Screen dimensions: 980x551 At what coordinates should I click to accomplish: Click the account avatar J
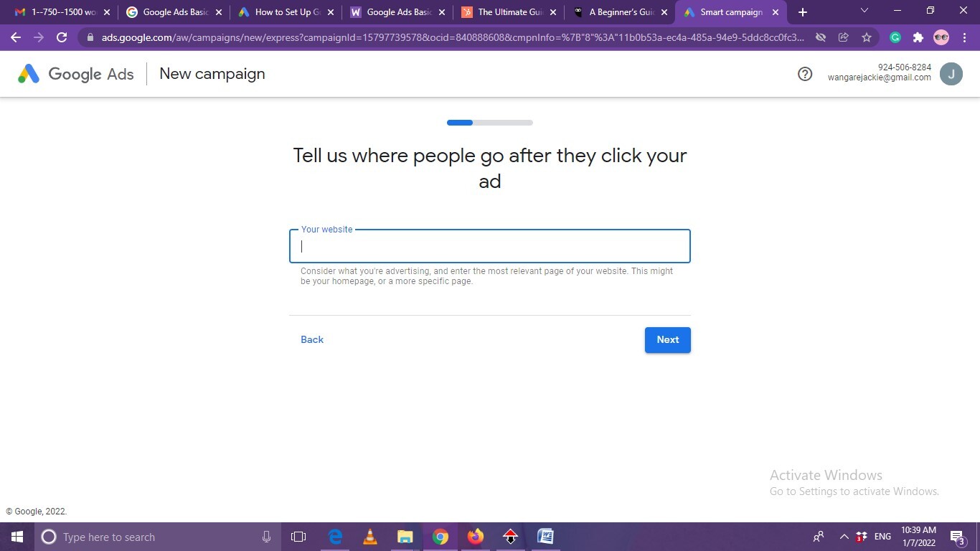(x=951, y=74)
